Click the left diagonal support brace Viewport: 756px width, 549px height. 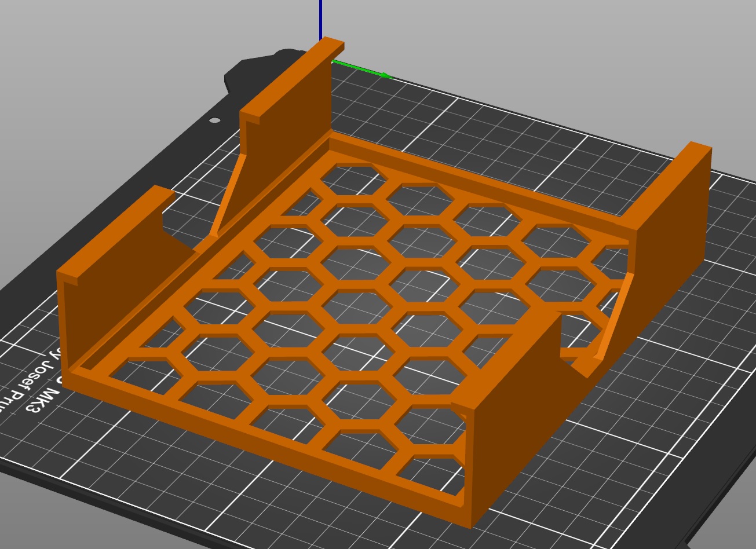coord(229,194)
